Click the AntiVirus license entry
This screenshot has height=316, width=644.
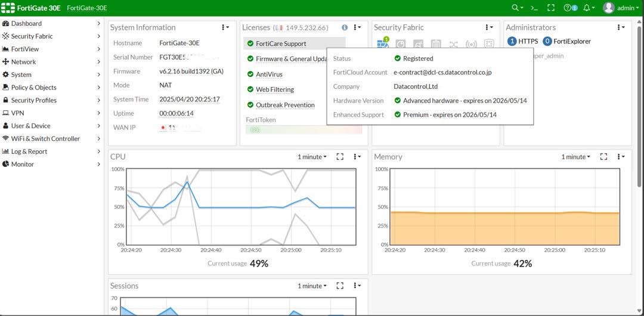pos(269,75)
